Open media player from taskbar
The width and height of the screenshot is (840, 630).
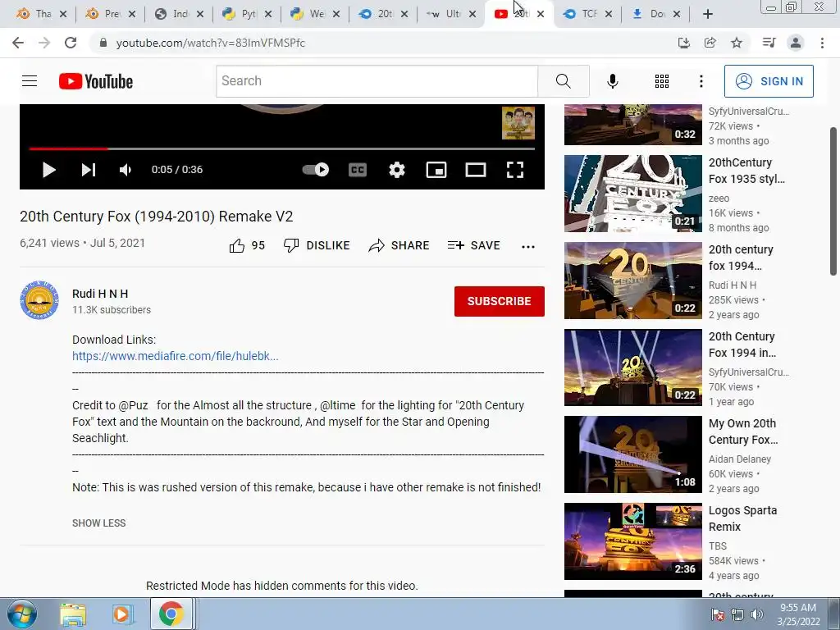point(121,614)
